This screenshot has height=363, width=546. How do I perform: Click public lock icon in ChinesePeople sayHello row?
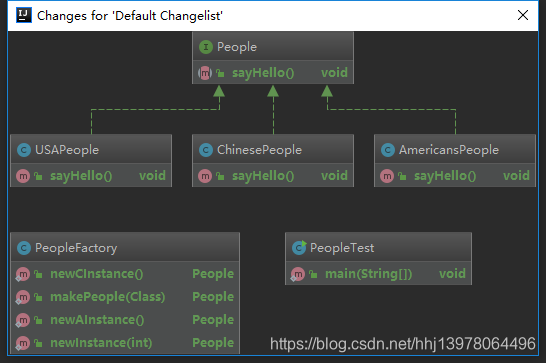(x=220, y=176)
